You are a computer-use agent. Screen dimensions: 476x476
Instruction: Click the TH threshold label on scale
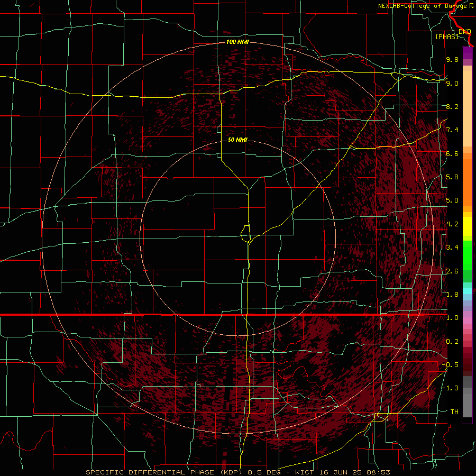point(454,412)
